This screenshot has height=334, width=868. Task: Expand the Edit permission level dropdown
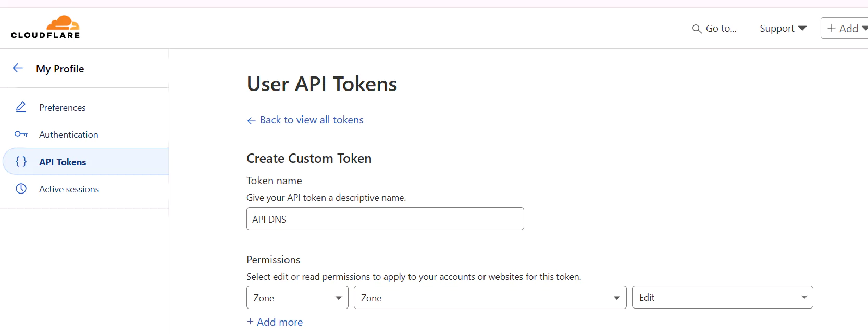[722, 298]
